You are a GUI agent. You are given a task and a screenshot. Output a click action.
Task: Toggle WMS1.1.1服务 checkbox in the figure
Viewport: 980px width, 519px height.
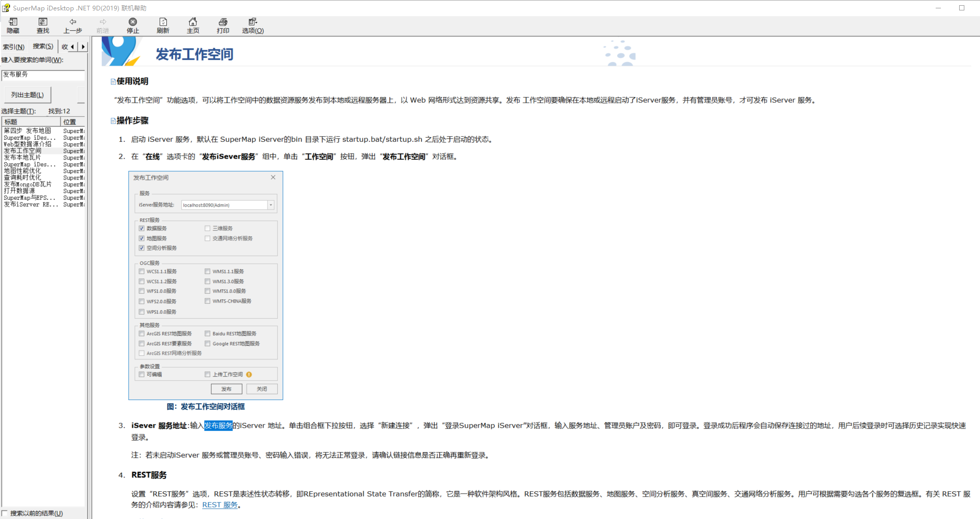click(207, 271)
